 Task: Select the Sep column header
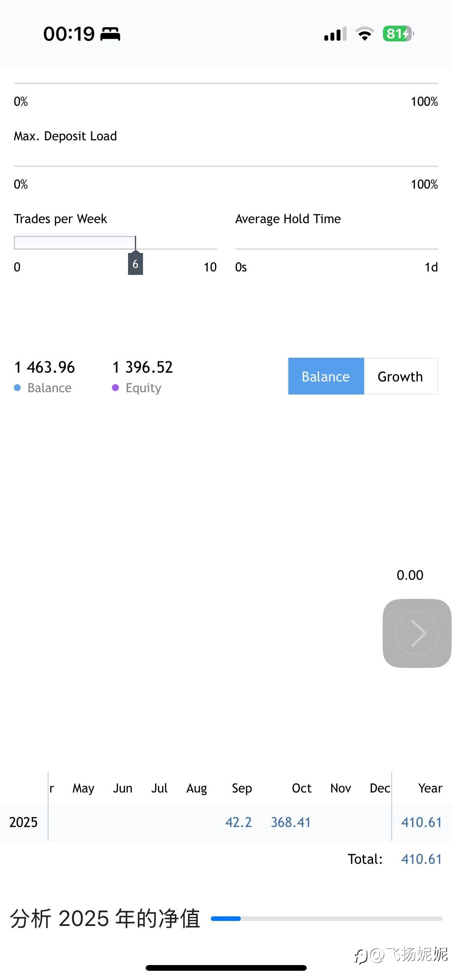(x=242, y=788)
